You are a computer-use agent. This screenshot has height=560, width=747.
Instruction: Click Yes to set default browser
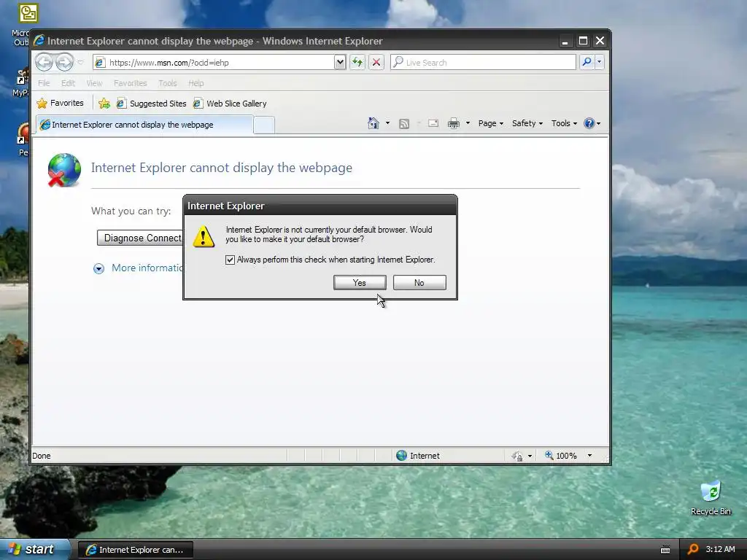[x=360, y=282]
